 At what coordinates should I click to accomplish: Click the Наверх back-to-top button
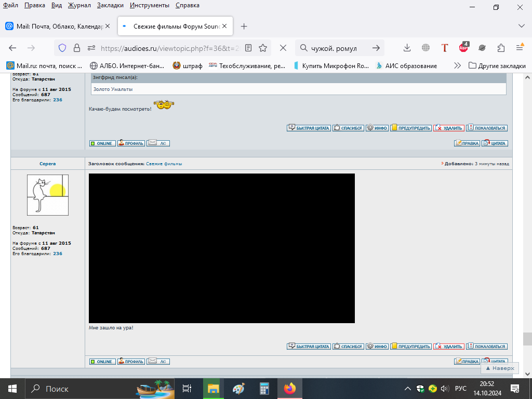pyautogui.click(x=499, y=368)
